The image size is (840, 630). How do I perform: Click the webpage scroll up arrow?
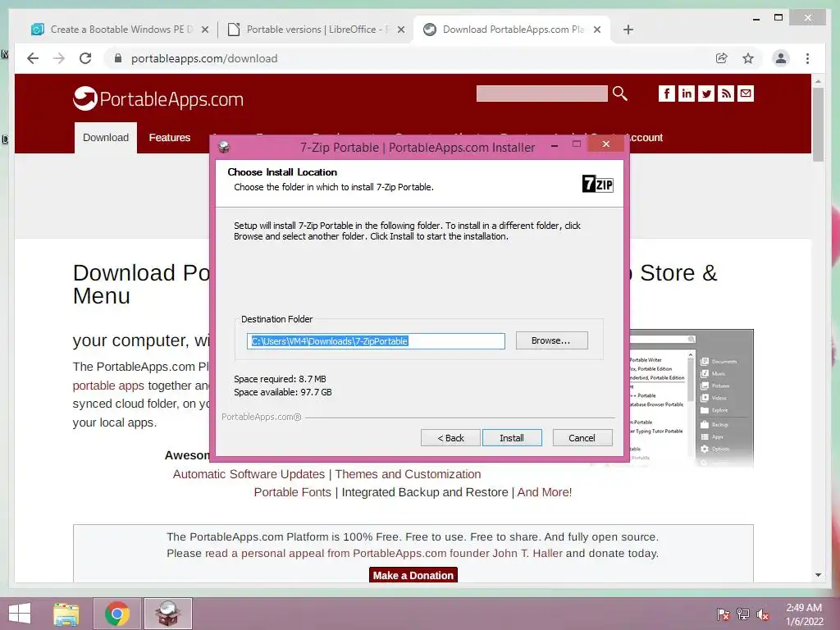pyautogui.click(x=818, y=81)
